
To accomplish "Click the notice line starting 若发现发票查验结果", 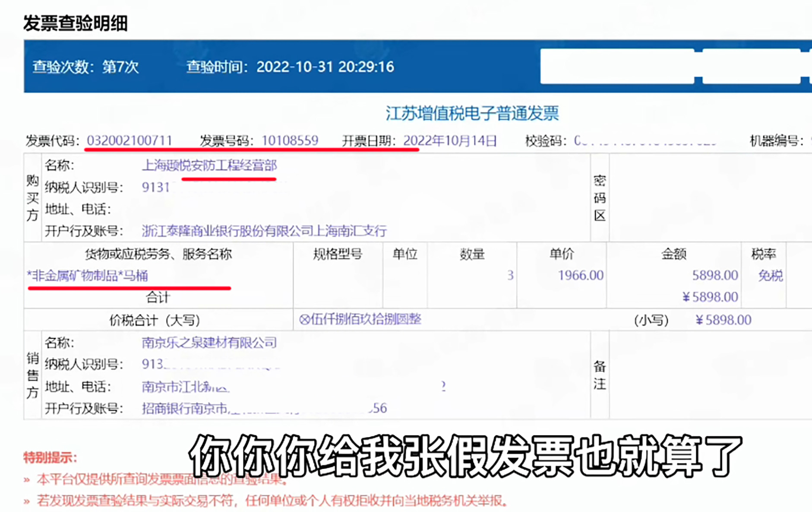I will [272, 501].
